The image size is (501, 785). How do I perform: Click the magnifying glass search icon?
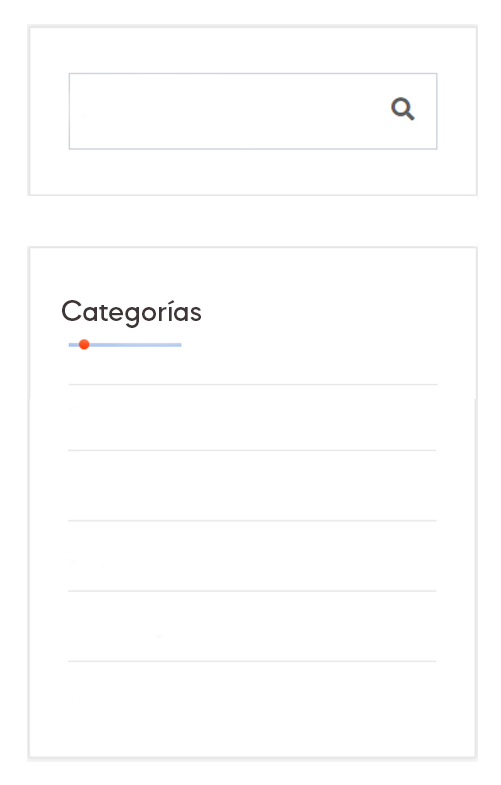click(402, 109)
